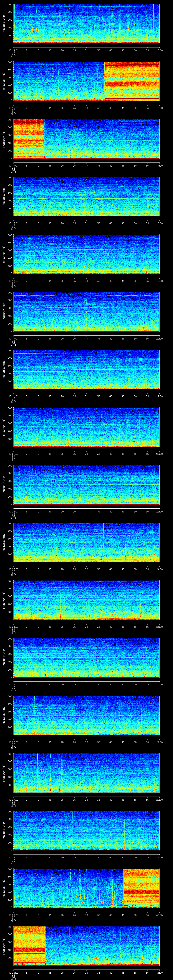Click the '13:29:00' start time label
Image resolution: width=173 pixels, height=980 pixels.
[13, 915]
